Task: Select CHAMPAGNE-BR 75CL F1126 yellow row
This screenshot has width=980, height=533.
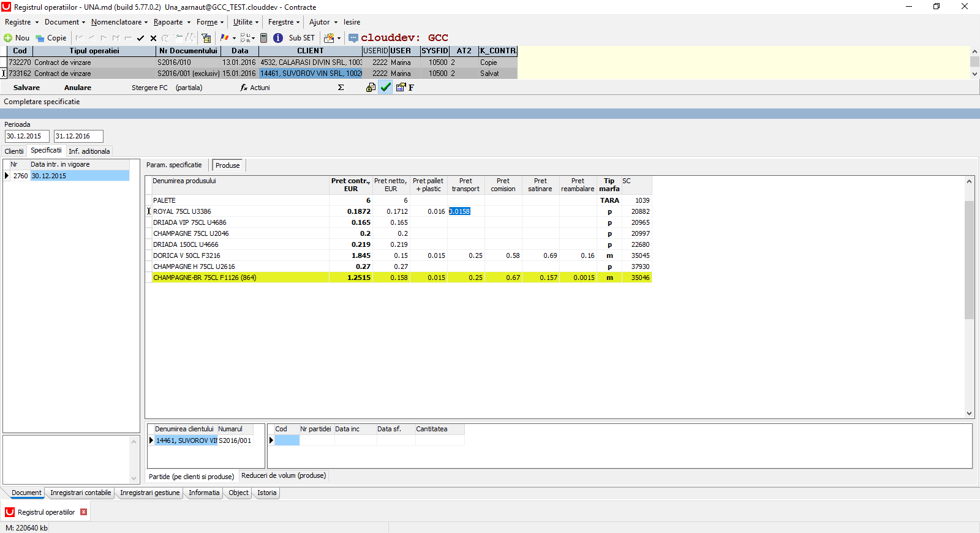Action: pos(399,278)
